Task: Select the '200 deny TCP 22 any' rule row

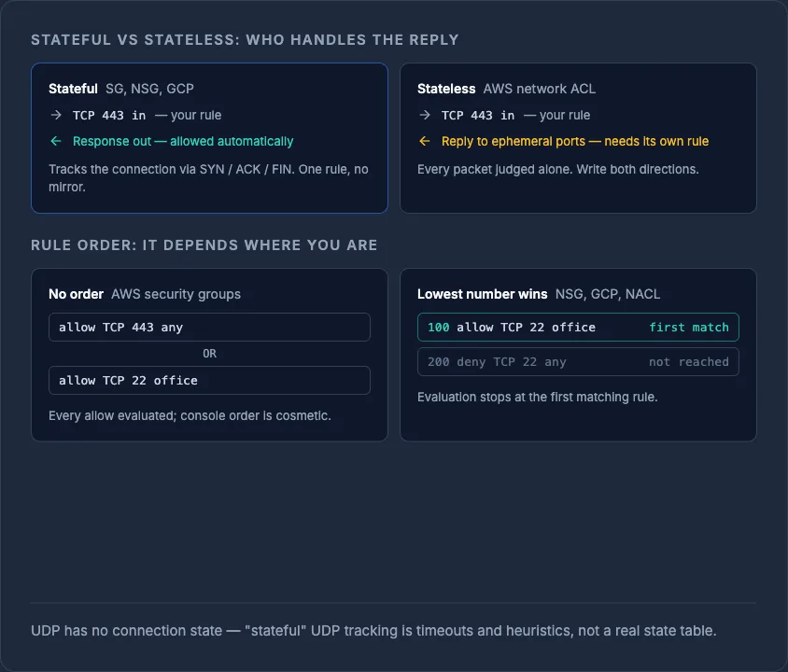Action: click(578, 361)
